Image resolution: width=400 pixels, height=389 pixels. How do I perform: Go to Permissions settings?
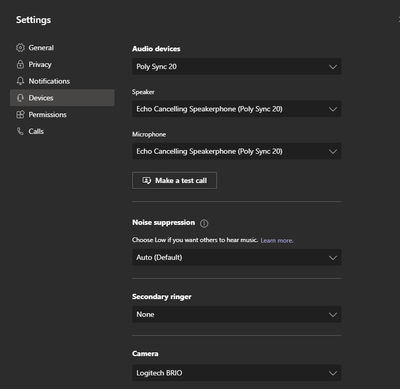(x=62, y=114)
